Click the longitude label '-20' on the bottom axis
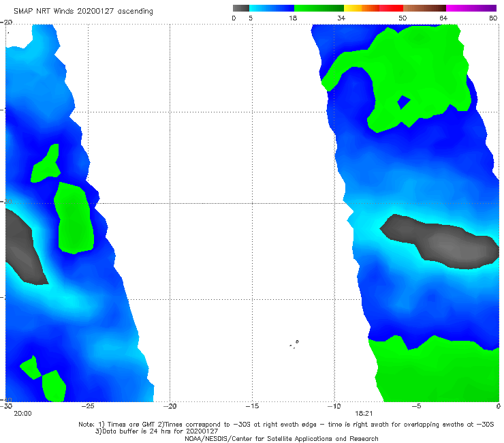The image size is (504, 443). 170,406
